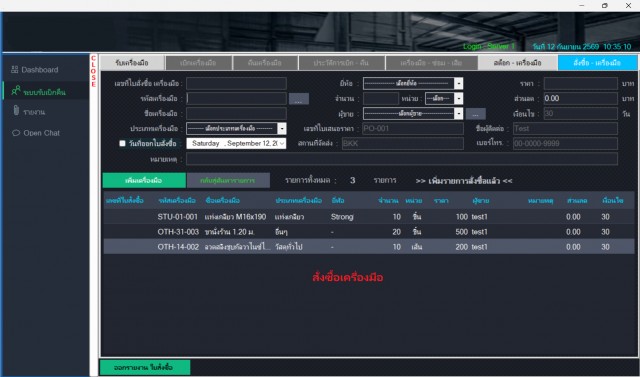The width and height of the screenshot is (640, 377).
Task: Click the ประเภทเครื่องมือ column header
Action: (x=298, y=201)
